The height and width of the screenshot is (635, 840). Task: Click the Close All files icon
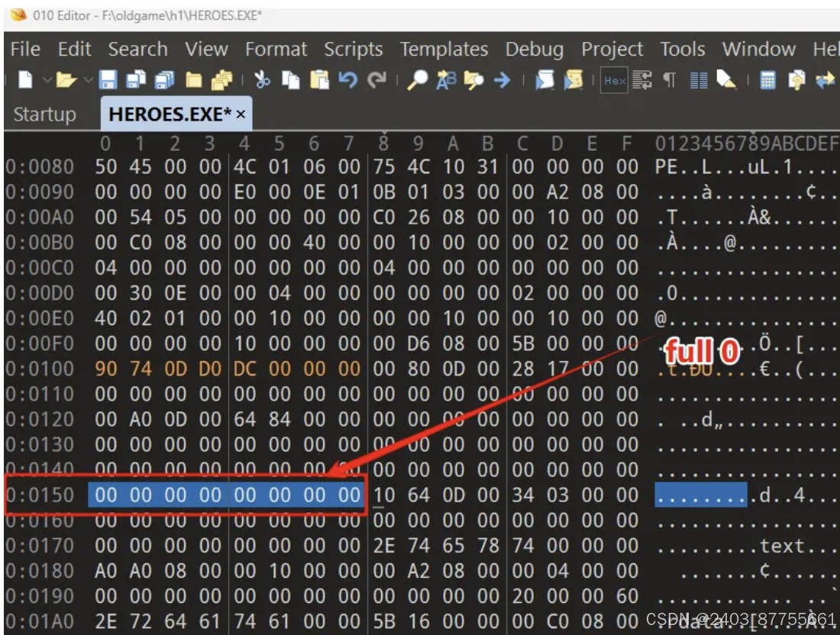221,80
